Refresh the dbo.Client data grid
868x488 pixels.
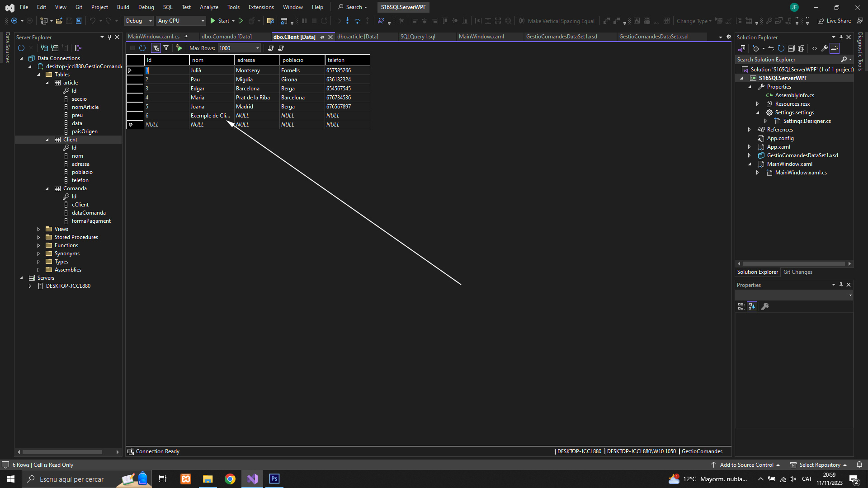[142, 48]
